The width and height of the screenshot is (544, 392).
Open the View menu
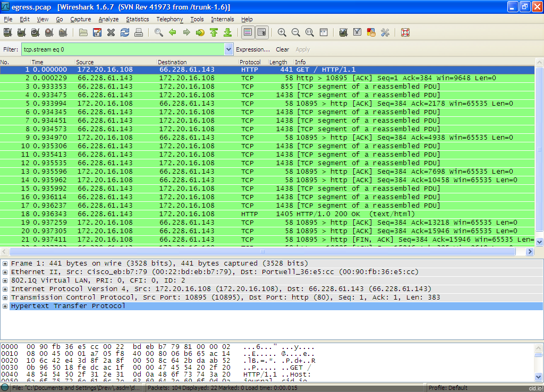[42, 19]
